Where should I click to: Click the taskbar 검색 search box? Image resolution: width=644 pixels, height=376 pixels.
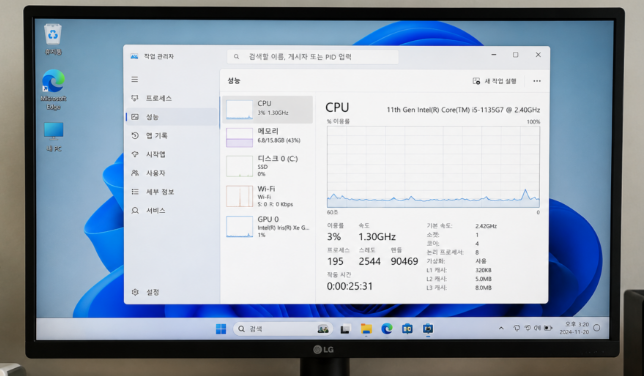(x=283, y=329)
